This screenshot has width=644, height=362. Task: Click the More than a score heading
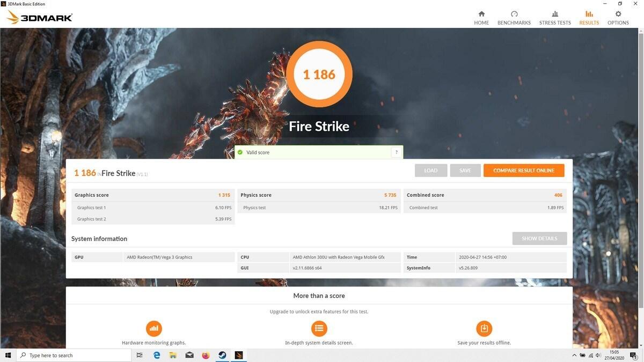click(x=319, y=295)
